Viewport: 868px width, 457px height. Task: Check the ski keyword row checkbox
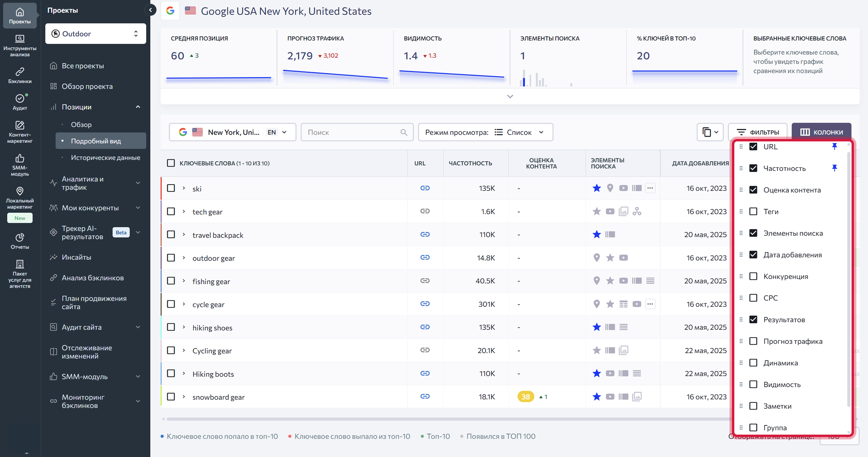[x=171, y=188]
